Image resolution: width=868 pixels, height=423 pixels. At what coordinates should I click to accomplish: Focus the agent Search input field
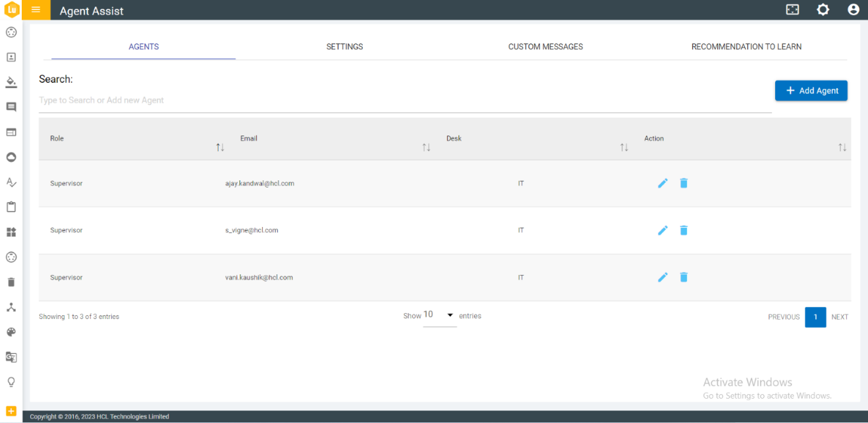(x=405, y=101)
